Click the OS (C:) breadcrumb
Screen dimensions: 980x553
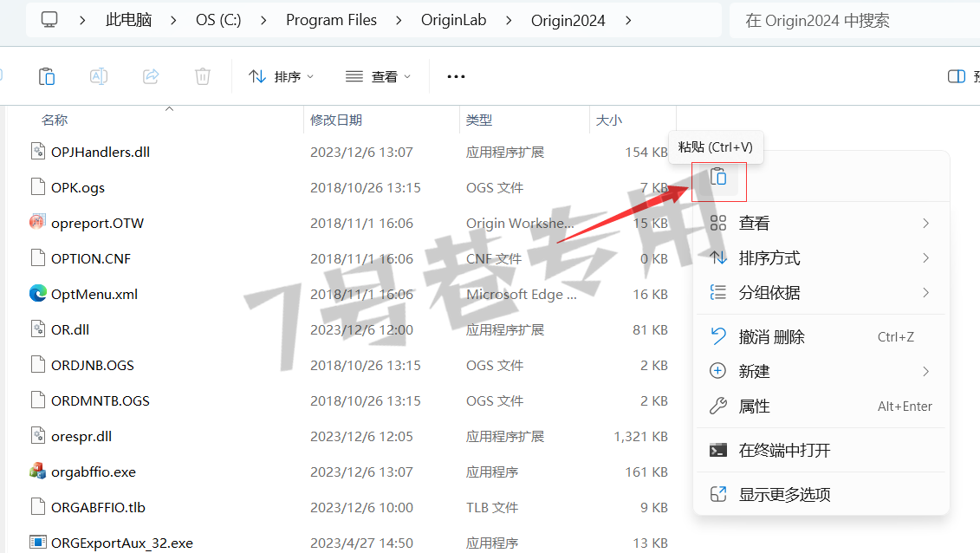[218, 20]
